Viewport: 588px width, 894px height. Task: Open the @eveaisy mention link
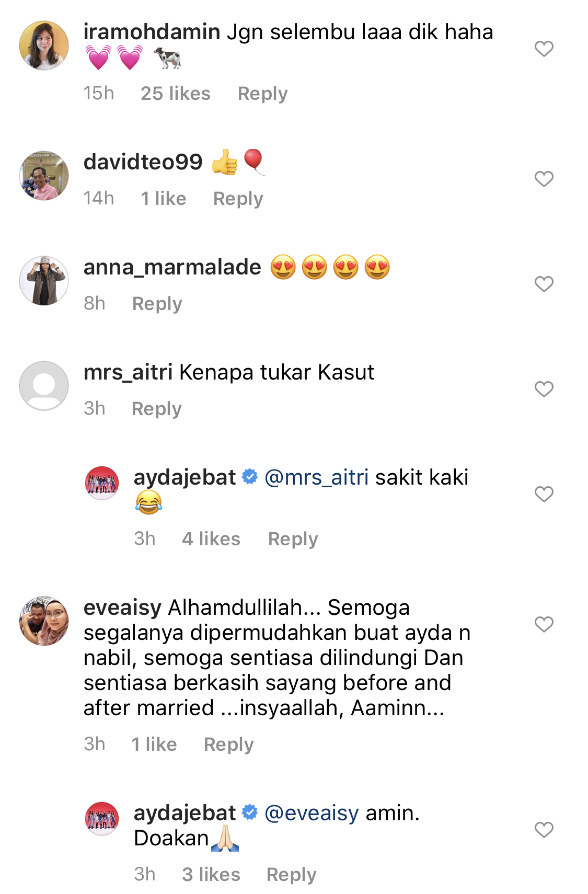[x=312, y=813]
